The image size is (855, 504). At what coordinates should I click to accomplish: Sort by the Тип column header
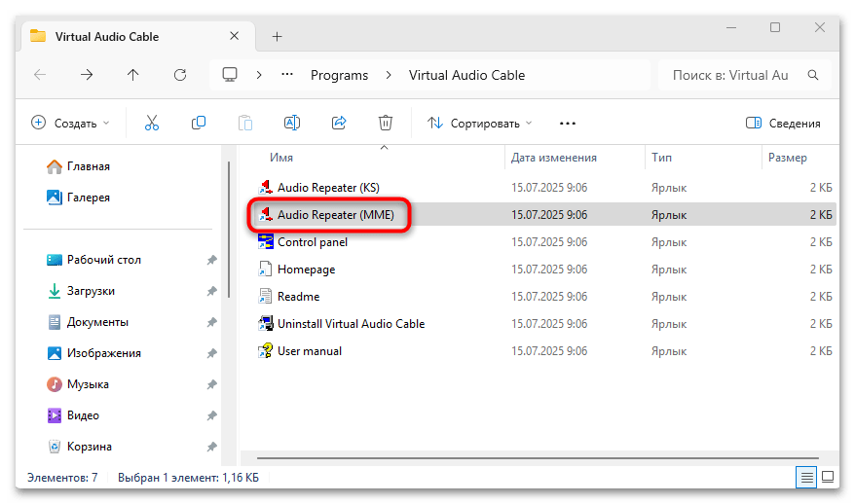[x=661, y=158]
